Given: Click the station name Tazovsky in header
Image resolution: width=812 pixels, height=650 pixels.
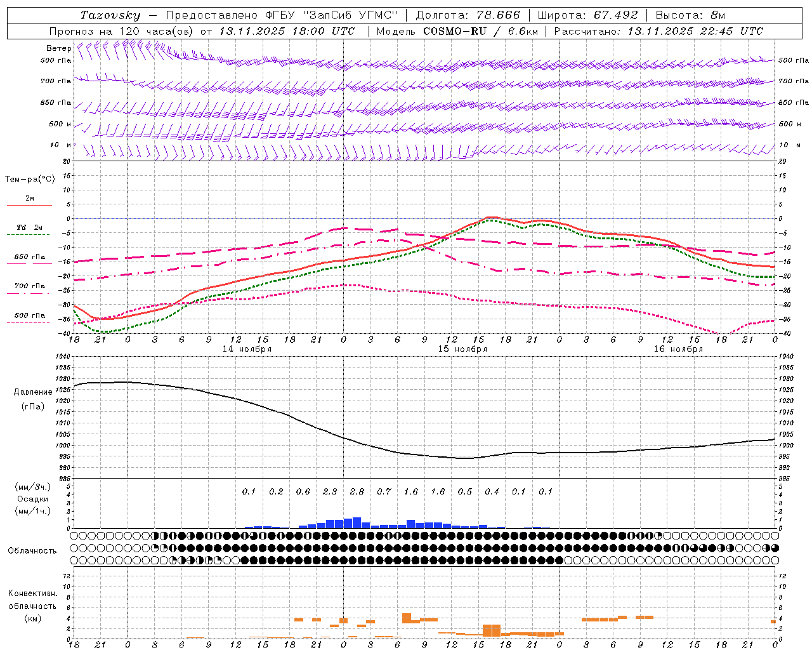Looking at the screenshot, I should (110, 15).
